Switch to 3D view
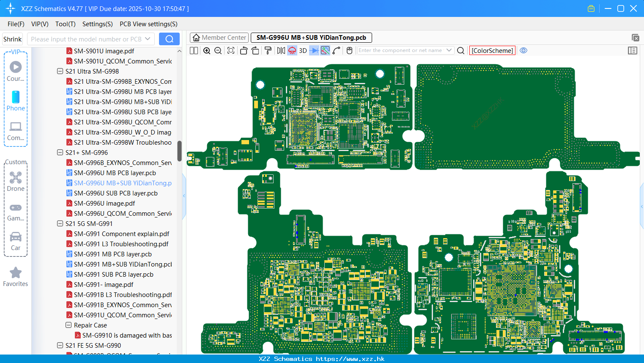The width and height of the screenshot is (644, 363). point(303,50)
